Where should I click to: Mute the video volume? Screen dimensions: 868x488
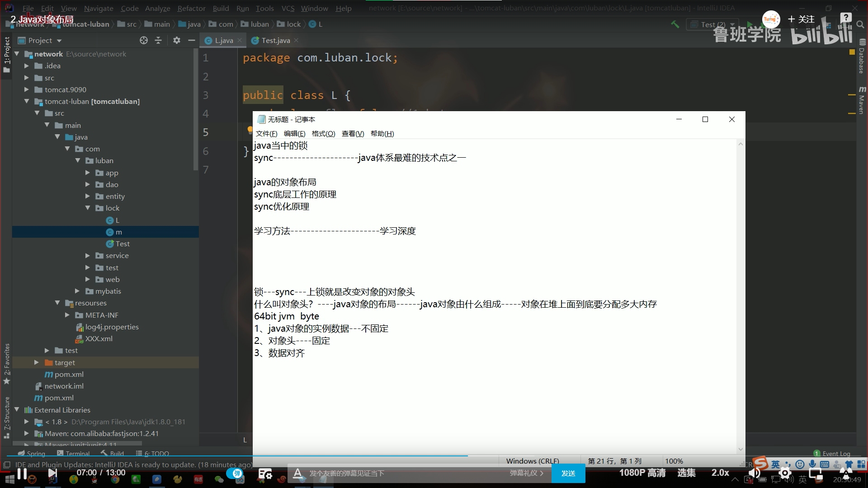[754, 473]
